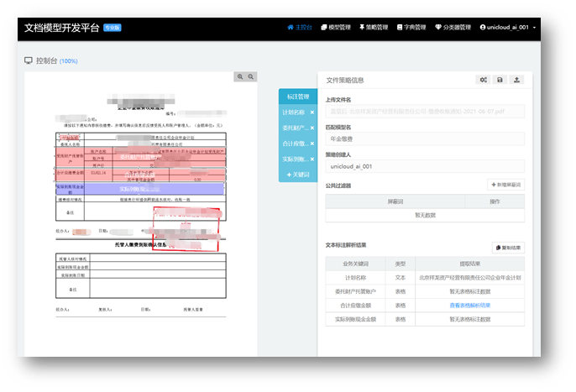Remove the 计划名称 keyword tag
This screenshot has width=576, height=392.
(312, 112)
